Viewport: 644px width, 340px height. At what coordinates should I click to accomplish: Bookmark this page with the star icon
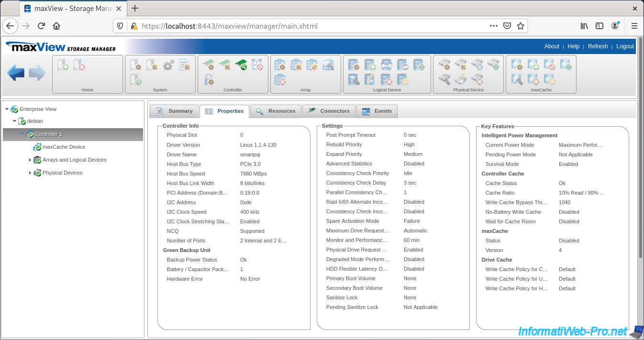(520, 26)
